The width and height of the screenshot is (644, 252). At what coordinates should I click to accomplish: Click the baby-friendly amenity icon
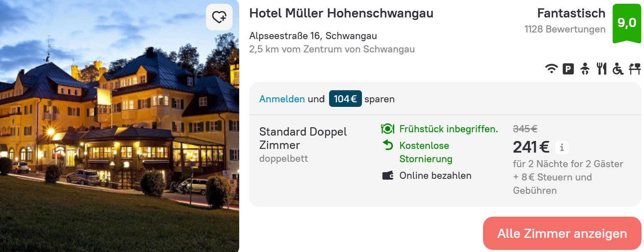(585, 69)
